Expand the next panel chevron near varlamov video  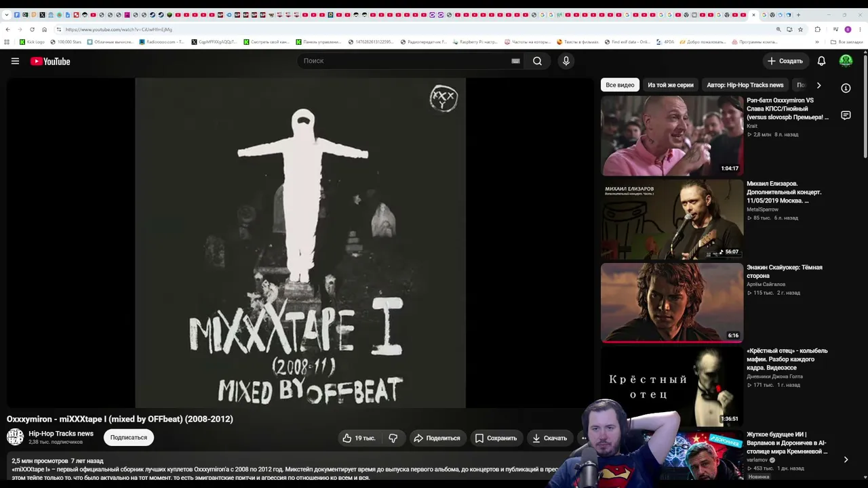(x=846, y=460)
